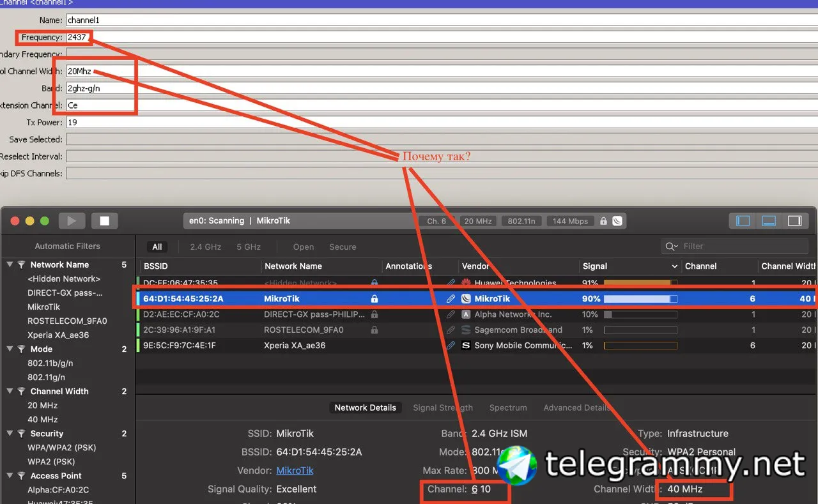The height and width of the screenshot is (504, 818).
Task: Toggle the right side panel icon
Action: coord(794,221)
